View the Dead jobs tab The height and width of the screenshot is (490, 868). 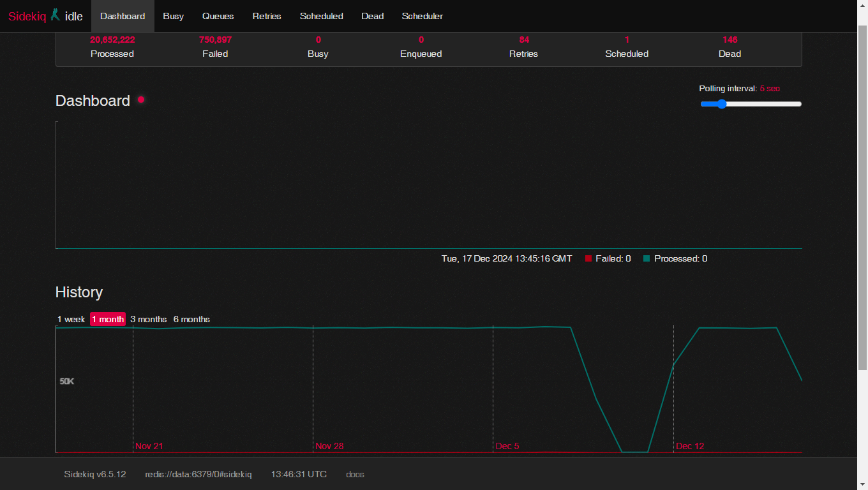[373, 16]
